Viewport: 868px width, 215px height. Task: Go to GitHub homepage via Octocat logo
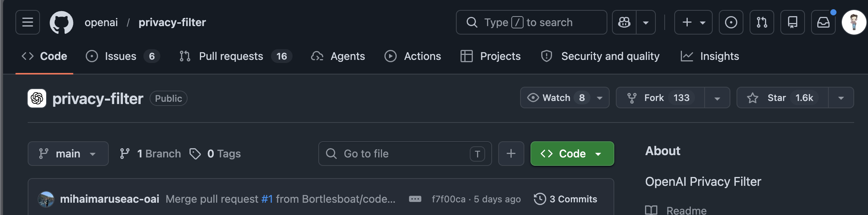[x=62, y=22]
